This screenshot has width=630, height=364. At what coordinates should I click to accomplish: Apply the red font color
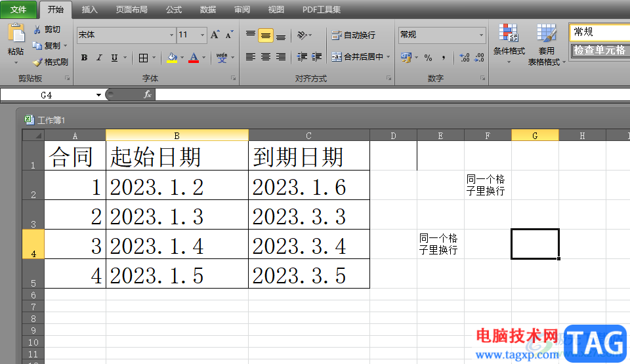pyautogui.click(x=194, y=58)
